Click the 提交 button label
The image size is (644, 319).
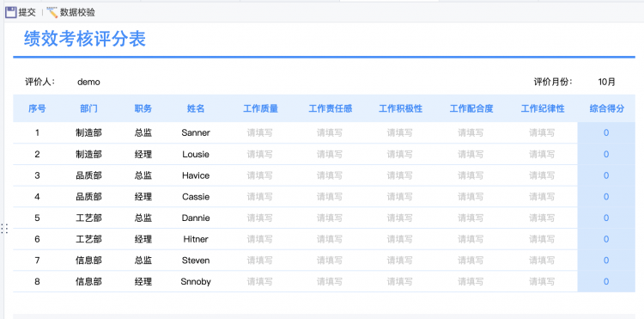click(27, 12)
